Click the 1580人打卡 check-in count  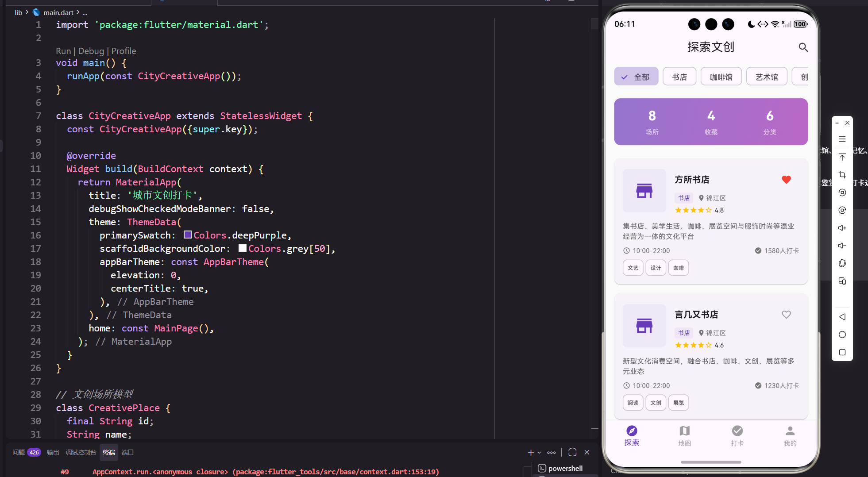pyautogui.click(x=777, y=250)
